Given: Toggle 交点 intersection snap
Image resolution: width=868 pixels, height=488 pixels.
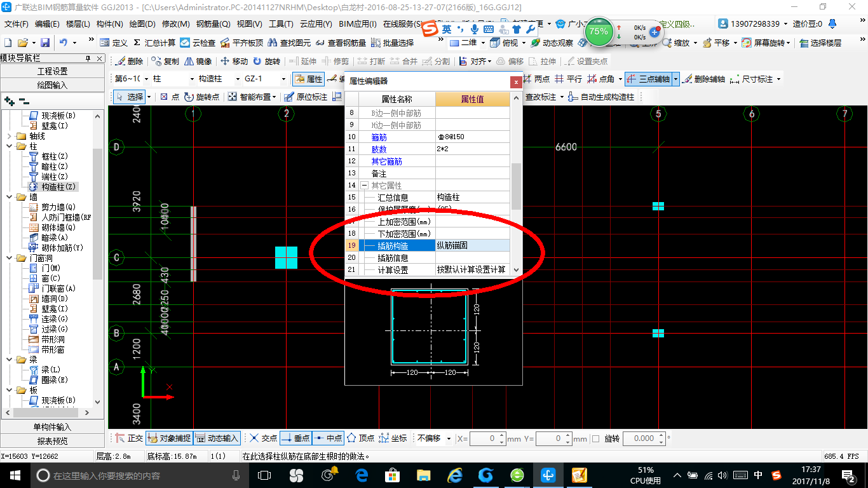Looking at the screenshot, I should 264,438.
